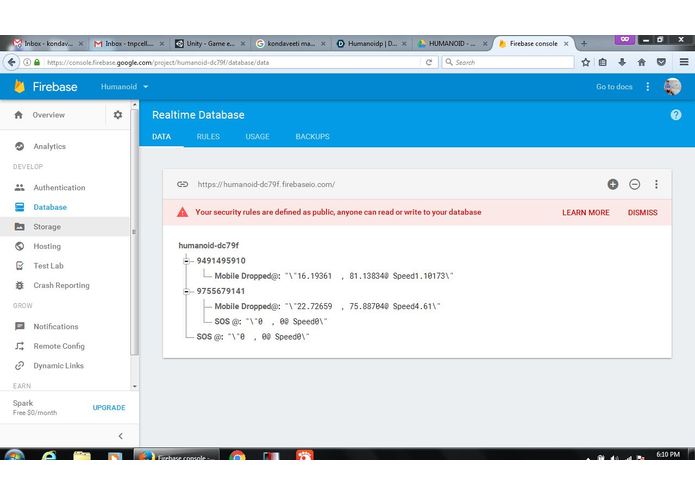Click the browser home icon
The width and height of the screenshot is (695, 494).
(x=641, y=62)
